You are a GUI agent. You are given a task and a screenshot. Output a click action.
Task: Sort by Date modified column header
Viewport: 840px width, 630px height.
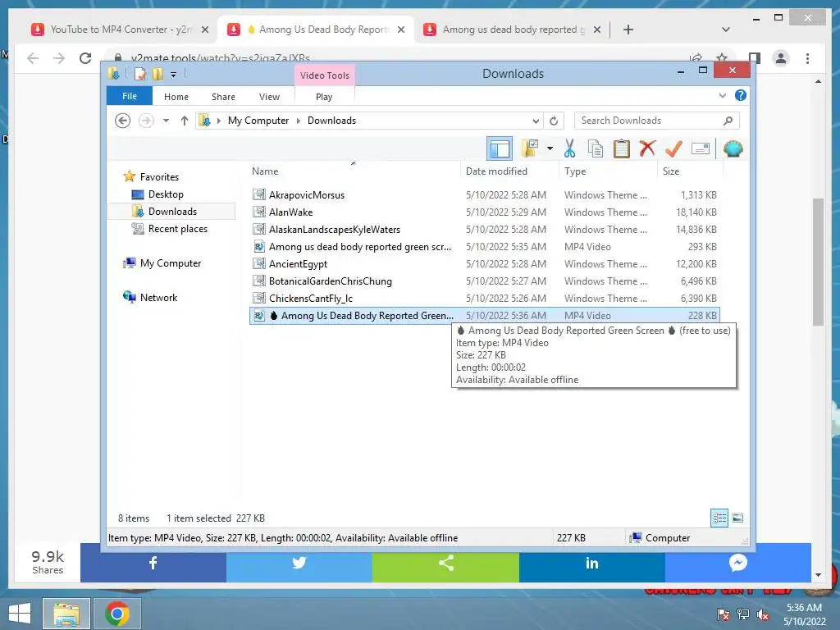(x=509, y=171)
